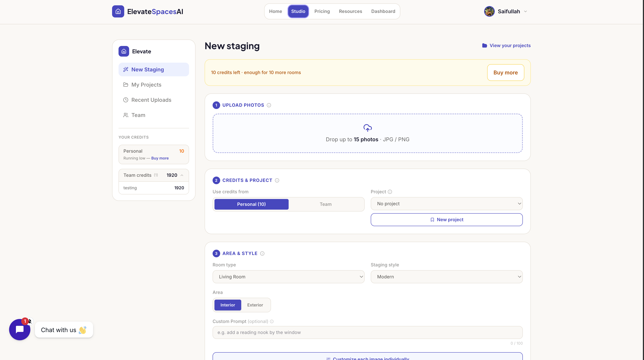
Task: Click the 'testing' team credits row
Action: pos(153,188)
